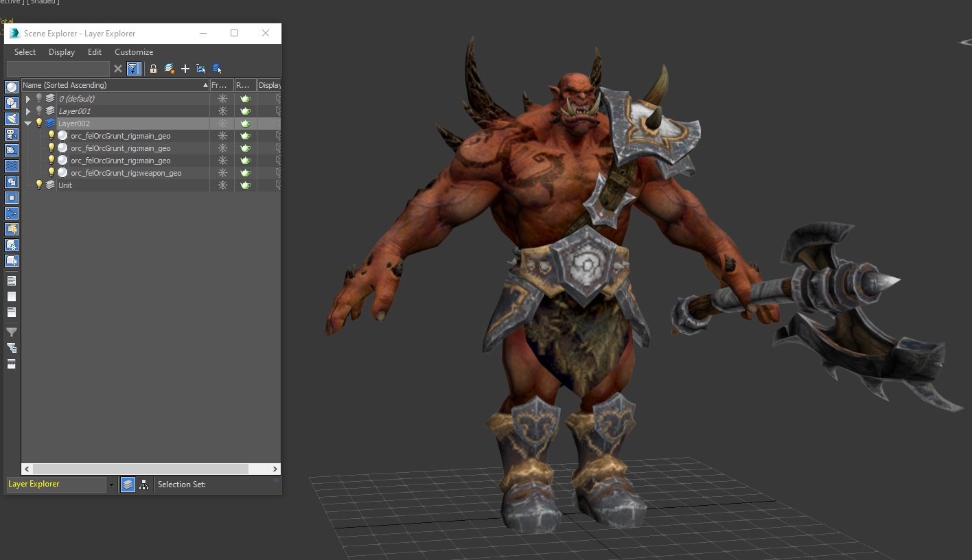This screenshot has height=560, width=972.
Task: Select the orc_felOrcGrunt_rig:weapon_geo row
Action: click(126, 173)
